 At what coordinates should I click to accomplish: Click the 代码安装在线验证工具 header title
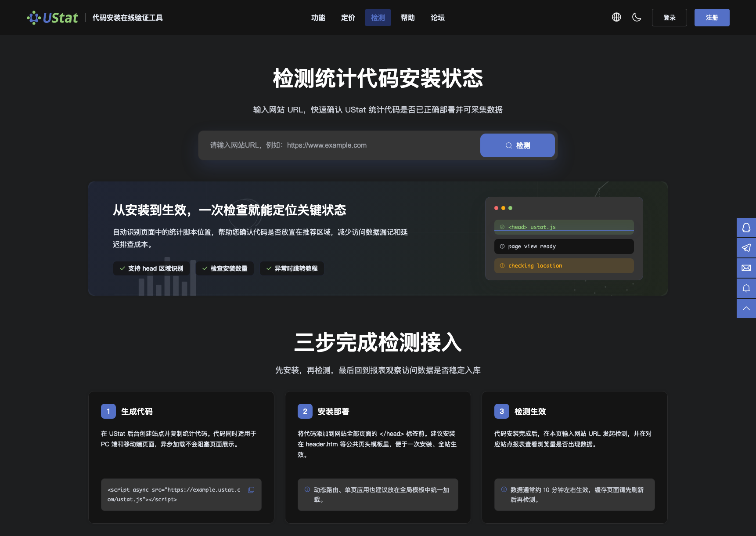tap(127, 18)
